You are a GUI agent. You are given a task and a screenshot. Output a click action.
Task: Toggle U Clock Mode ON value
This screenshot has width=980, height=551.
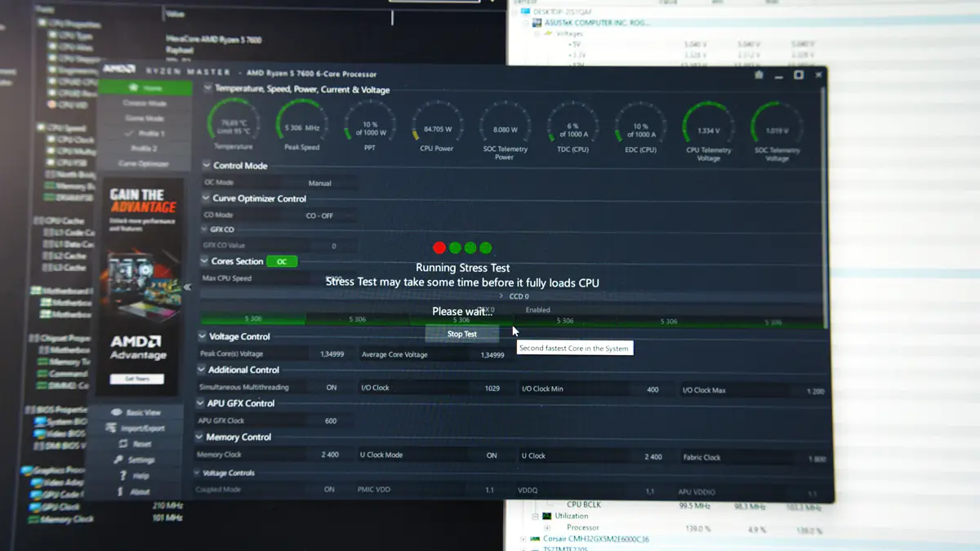tap(492, 455)
